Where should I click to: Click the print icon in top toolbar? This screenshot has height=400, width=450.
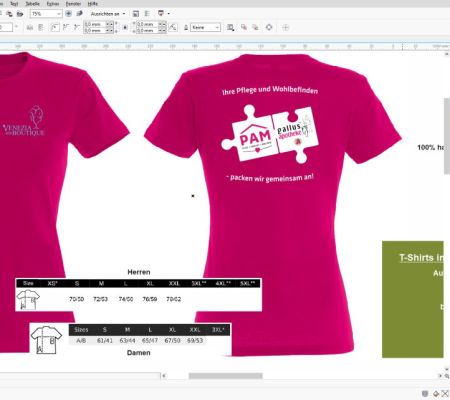tap(20, 14)
